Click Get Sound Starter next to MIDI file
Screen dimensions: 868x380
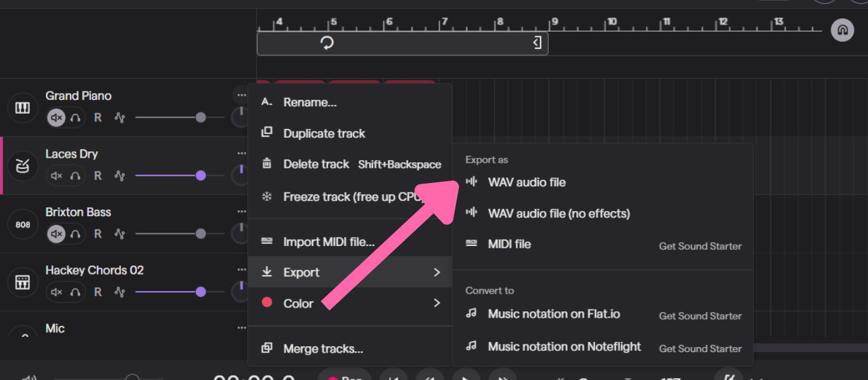click(700, 246)
